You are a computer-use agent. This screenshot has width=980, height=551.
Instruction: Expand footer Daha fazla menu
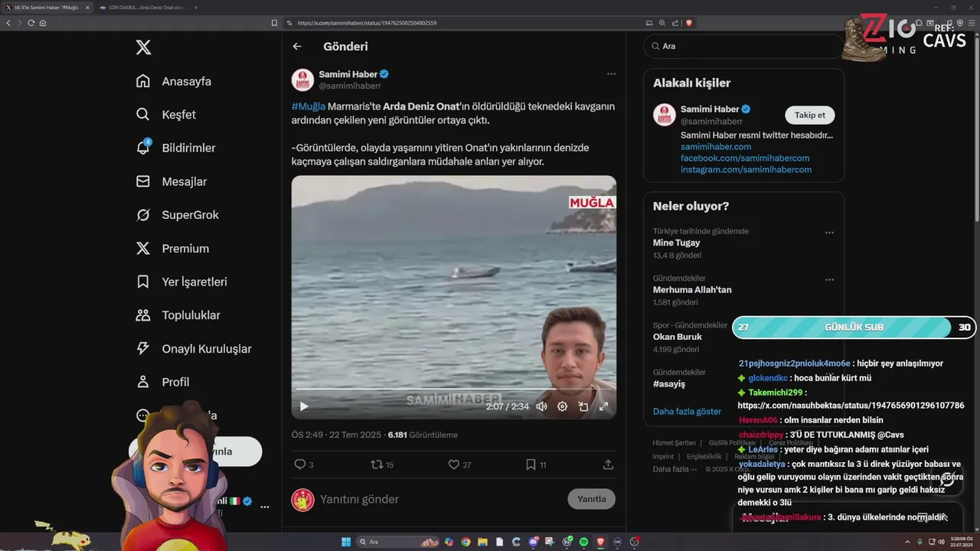pyautogui.click(x=675, y=469)
